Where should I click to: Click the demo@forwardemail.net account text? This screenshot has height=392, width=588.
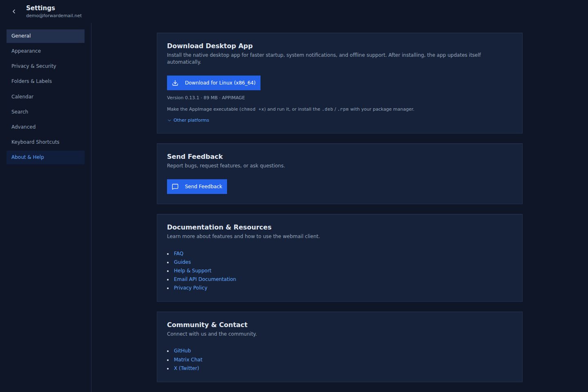coord(54,16)
